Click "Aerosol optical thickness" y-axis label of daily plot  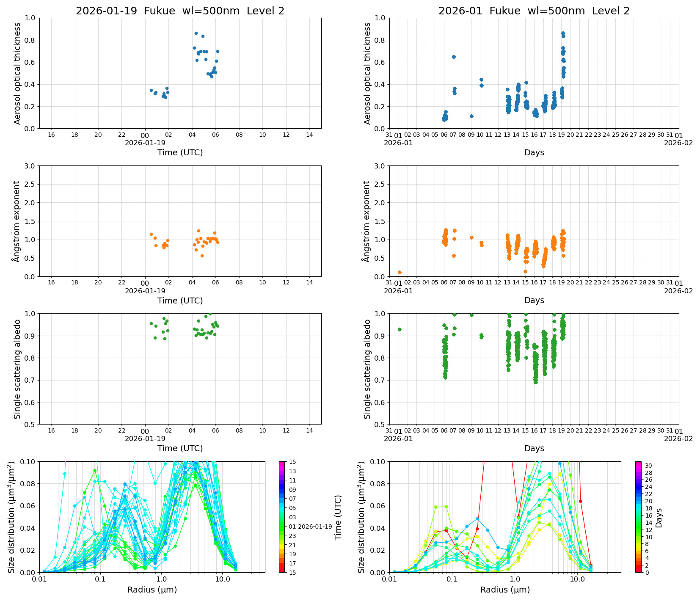(17, 73)
